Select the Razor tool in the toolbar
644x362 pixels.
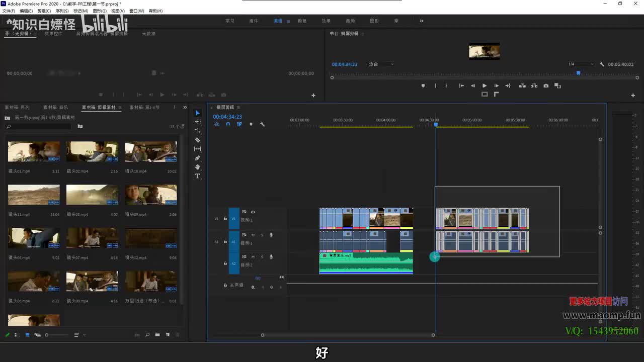(x=197, y=140)
